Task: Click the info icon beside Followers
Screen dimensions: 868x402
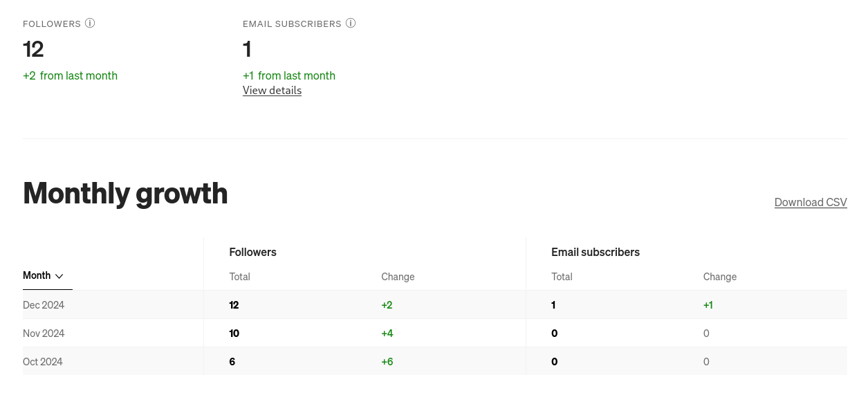Action: (x=90, y=23)
